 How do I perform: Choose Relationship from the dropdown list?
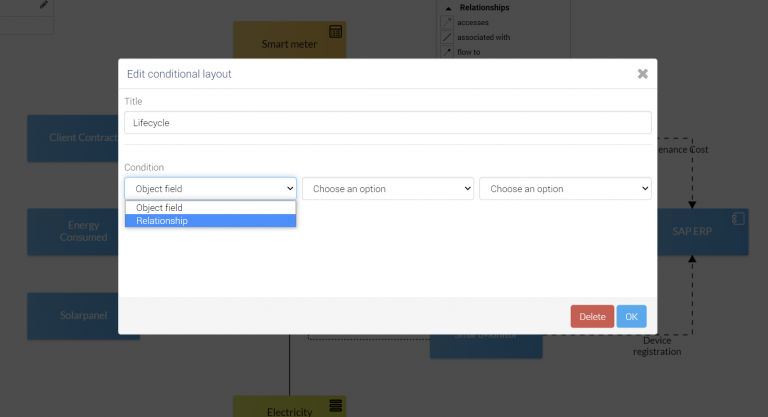coord(210,221)
